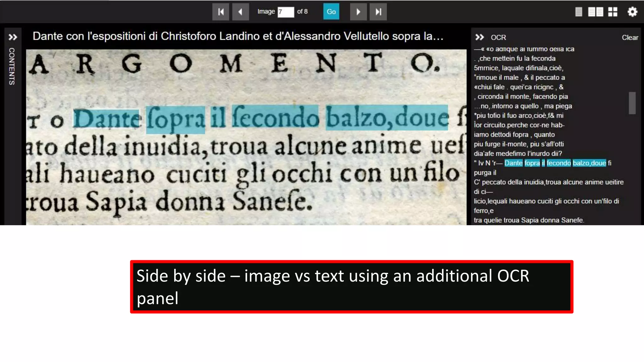
Task: Click 'balzo,doue' in the scanned image
Action: 387,118
